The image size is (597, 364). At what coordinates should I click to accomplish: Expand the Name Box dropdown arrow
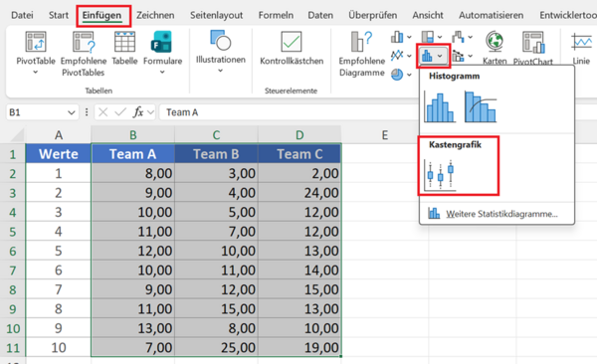click(72, 112)
